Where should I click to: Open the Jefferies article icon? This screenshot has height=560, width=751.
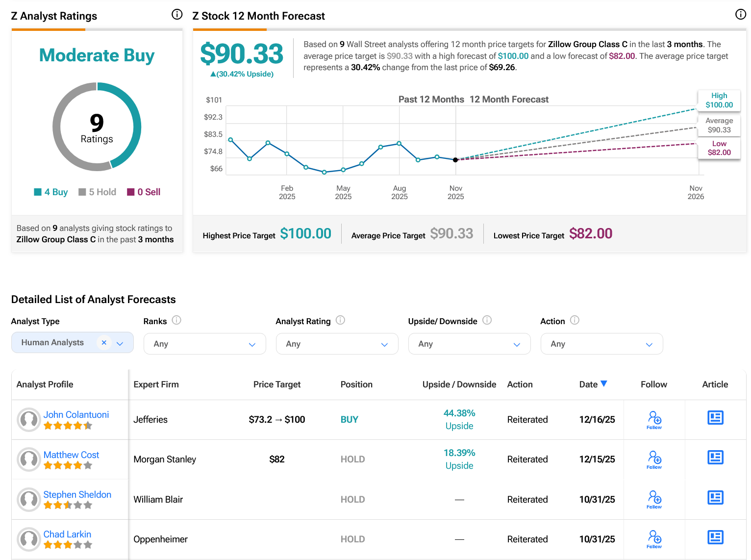715,418
